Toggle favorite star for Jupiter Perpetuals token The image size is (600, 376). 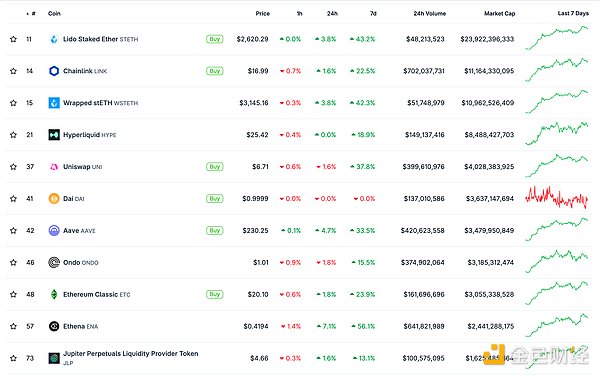pos(13,358)
